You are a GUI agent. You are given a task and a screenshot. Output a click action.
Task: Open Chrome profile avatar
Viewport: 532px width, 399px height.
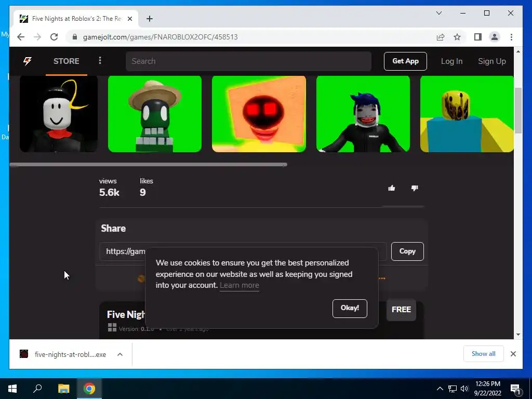(x=495, y=37)
